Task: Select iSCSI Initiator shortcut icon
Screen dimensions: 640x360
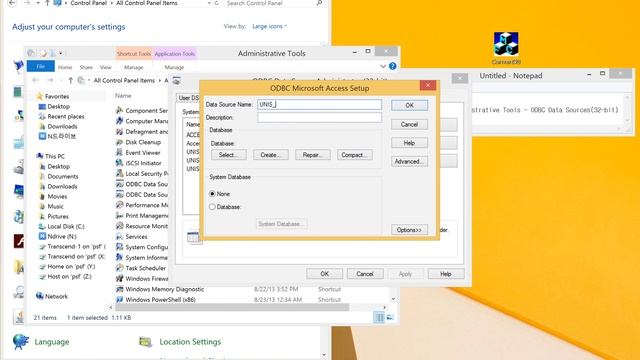Action: pyautogui.click(x=120, y=163)
